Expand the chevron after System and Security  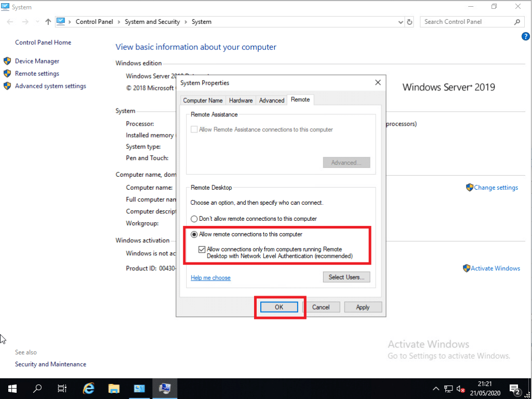click(x=185, y=22)
